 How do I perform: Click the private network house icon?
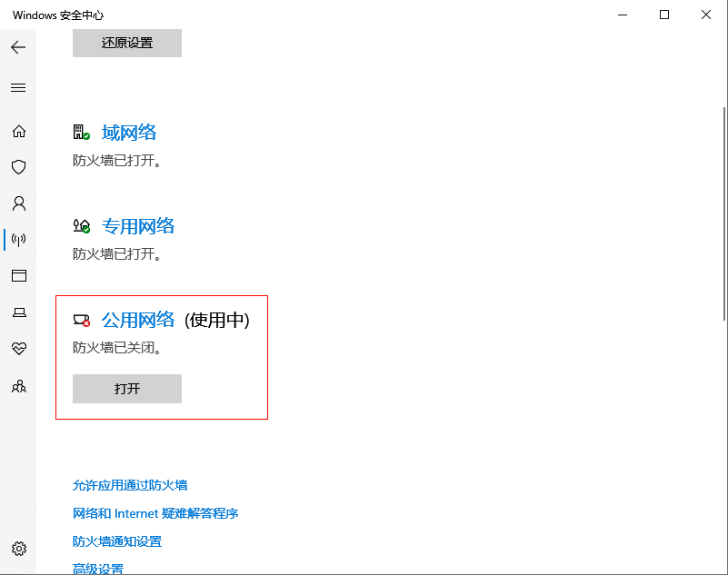coord(81,226)
